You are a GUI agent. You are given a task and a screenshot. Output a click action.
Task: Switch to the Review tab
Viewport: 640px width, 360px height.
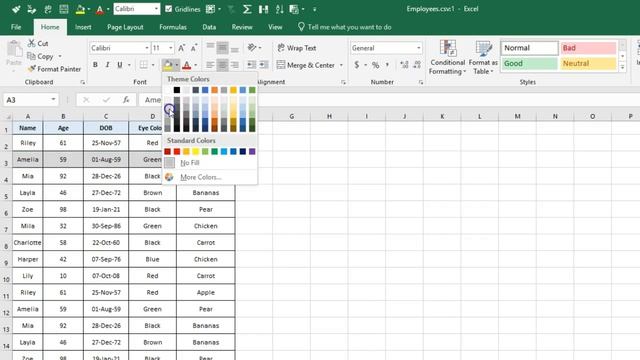click(242, 27)
